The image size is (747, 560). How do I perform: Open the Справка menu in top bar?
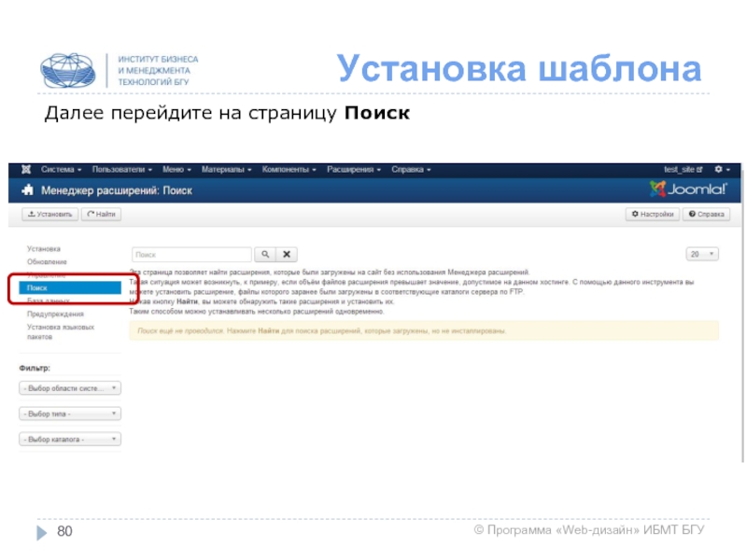(x=411, y=170)
